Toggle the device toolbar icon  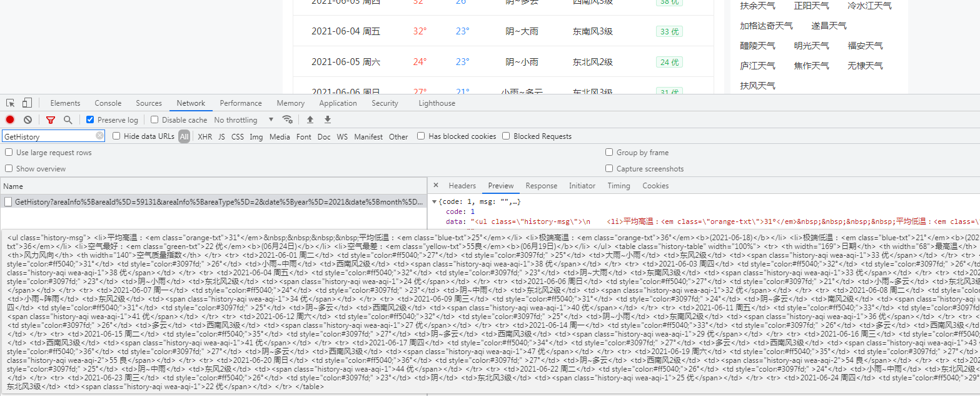pyautogui.click(x=27, y=103)
